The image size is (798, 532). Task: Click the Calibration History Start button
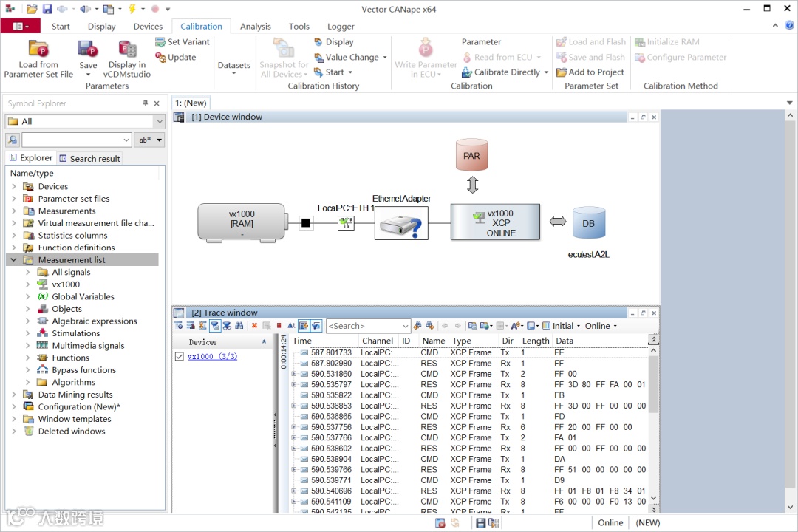coord(333,72)
